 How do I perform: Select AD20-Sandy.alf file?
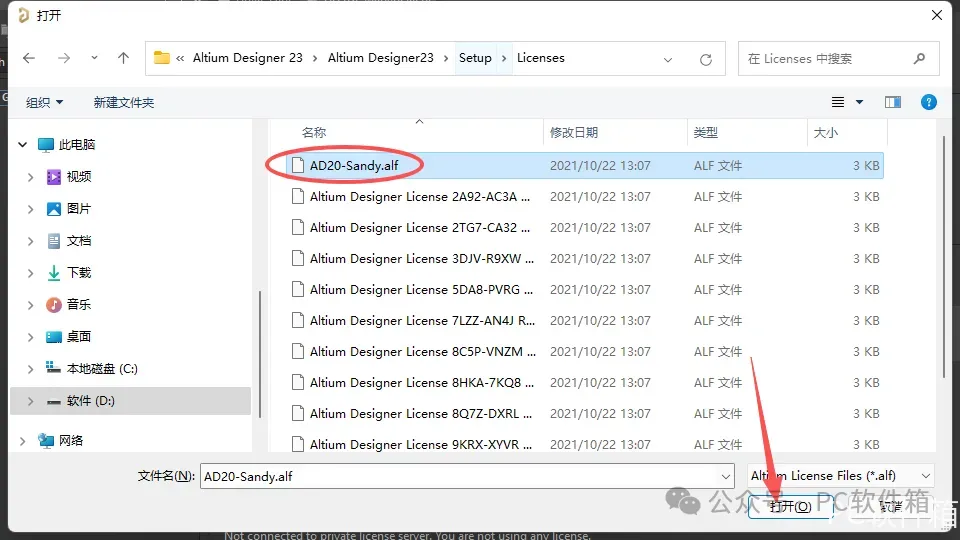pos(585,165)
